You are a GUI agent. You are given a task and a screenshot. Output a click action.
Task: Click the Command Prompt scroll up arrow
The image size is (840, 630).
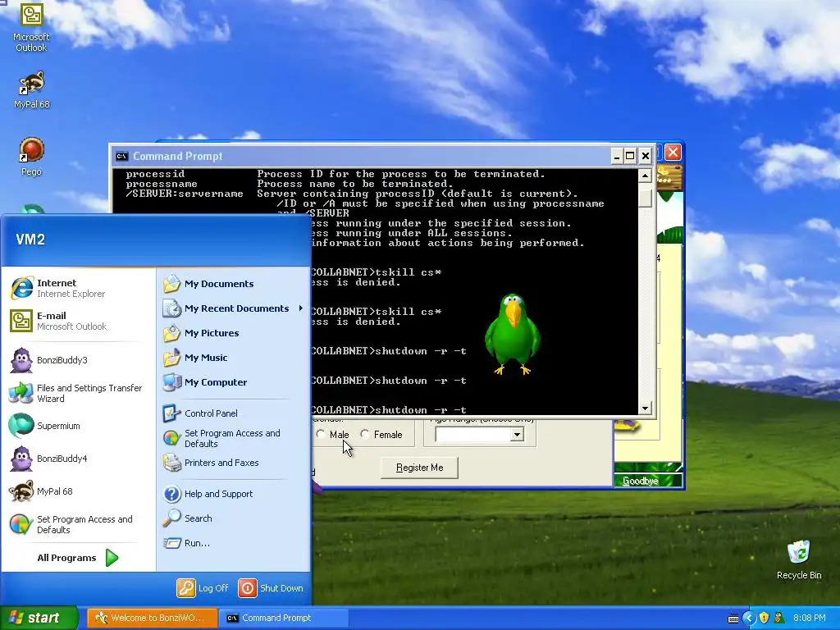(x=645, y=176)
